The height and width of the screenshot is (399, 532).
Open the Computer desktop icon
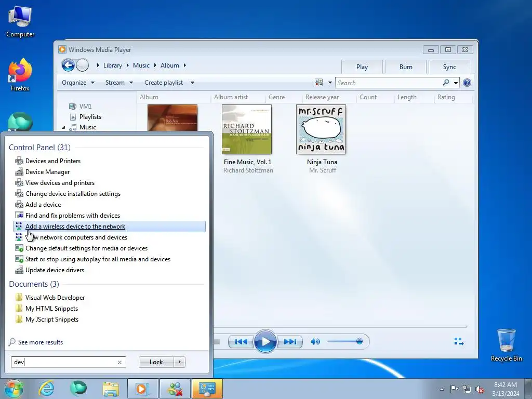coord(20,22)
